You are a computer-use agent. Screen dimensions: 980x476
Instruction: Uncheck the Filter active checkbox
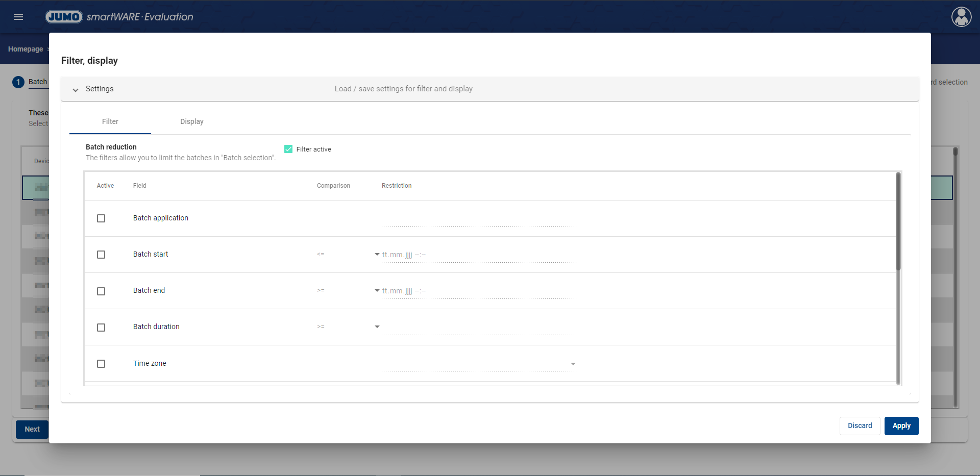(x=288, y=149)
